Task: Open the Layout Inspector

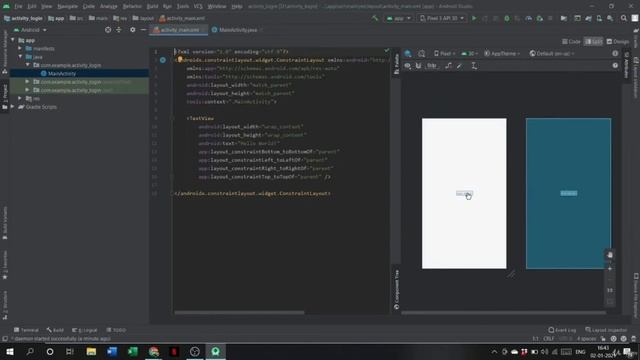Action: pyautogui.click(x=606, y=330)
